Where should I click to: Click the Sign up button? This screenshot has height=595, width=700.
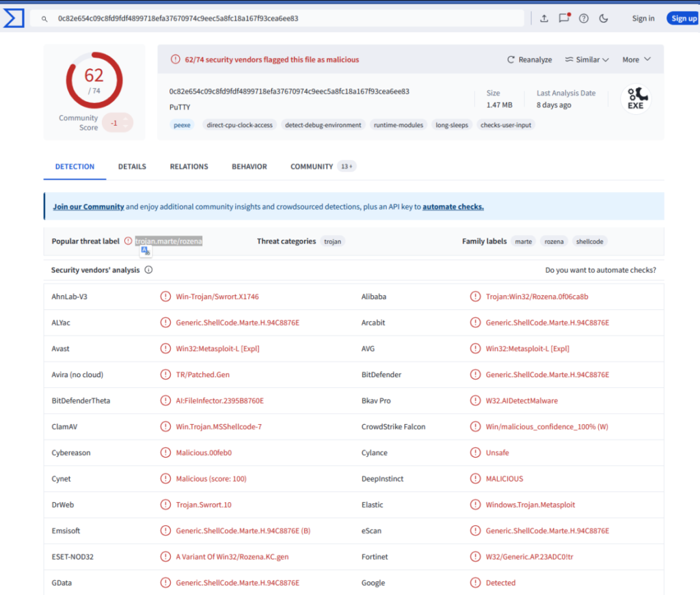click(x=684, y=18)
